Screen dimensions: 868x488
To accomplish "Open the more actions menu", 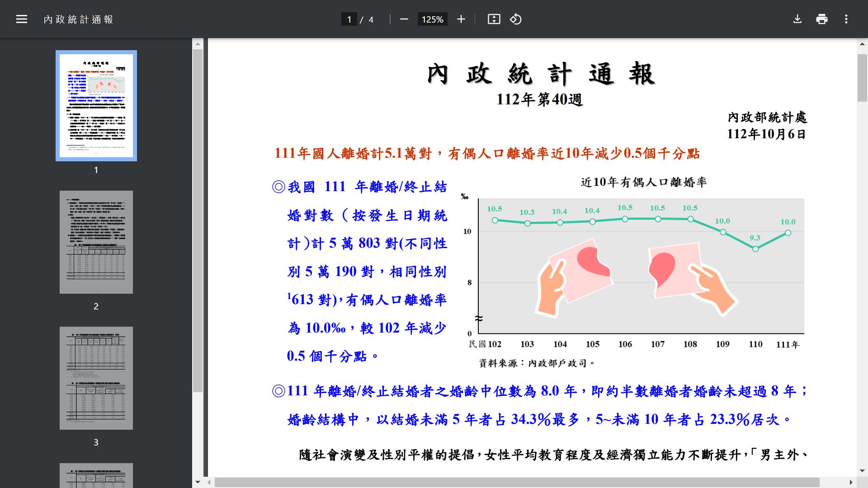I will tap(846, 19).
